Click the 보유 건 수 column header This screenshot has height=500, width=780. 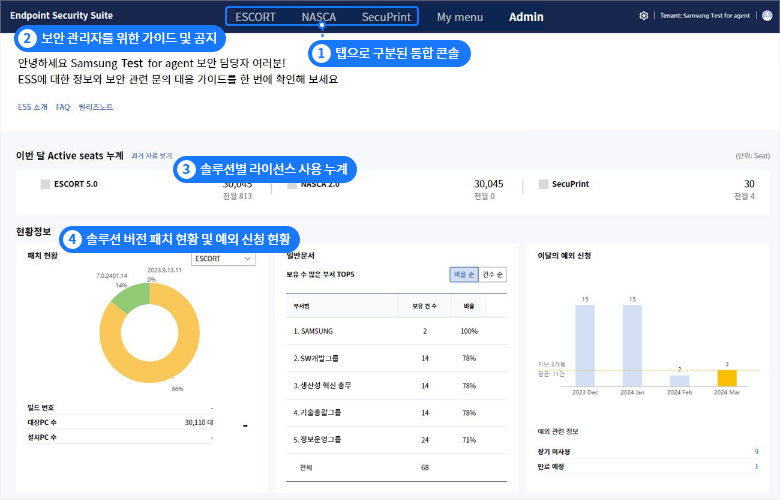click(x=424, y=306)
